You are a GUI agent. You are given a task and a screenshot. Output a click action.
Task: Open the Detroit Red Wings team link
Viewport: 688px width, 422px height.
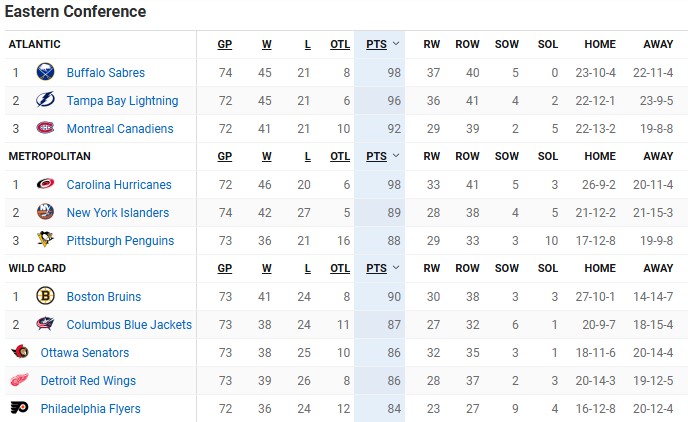point(88,381)
